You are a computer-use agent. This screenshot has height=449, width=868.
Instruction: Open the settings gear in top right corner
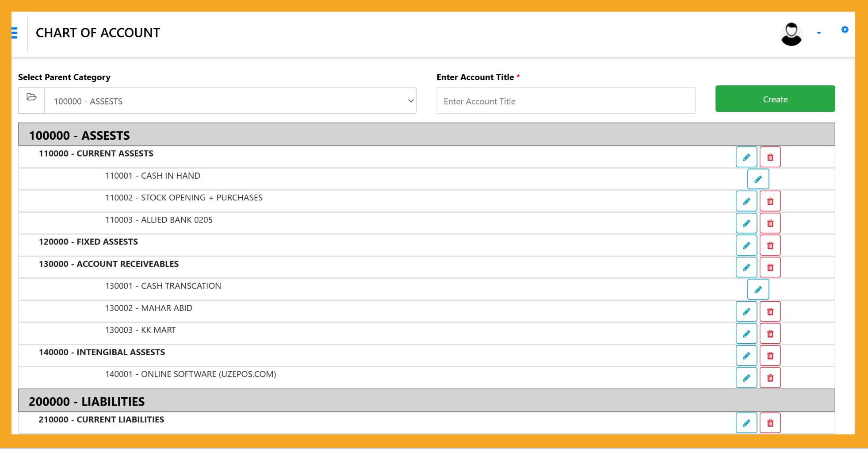845,30
